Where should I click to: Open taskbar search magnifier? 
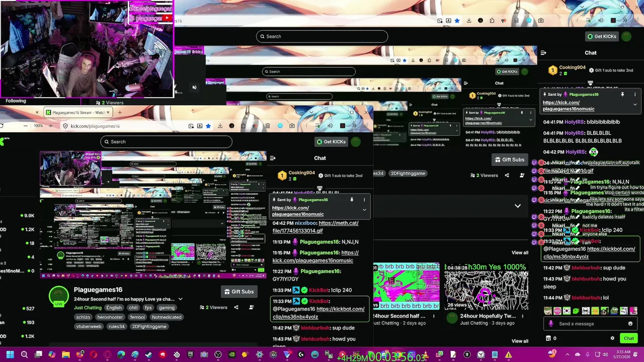click(x=24, y=355)
